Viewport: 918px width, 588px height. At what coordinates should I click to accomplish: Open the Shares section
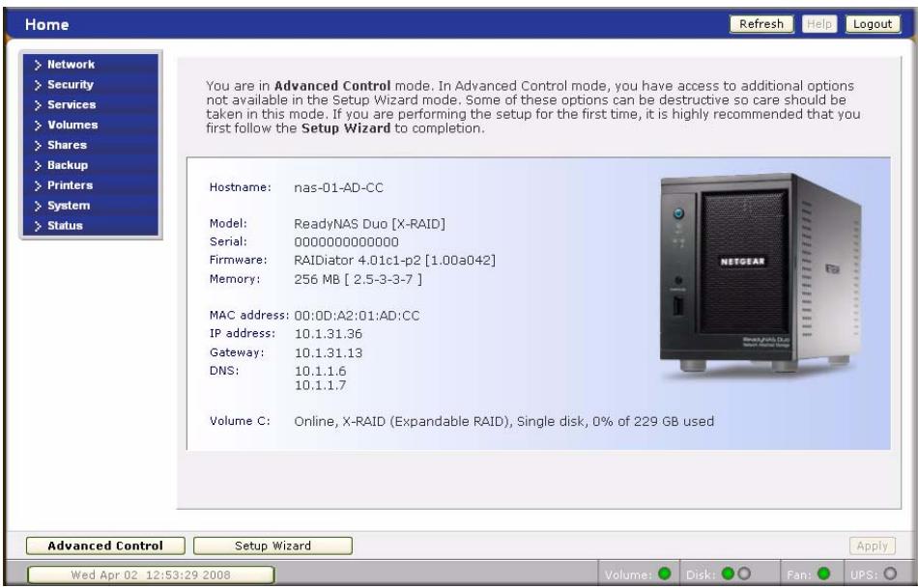pyautogui.click(x=67, y=145)
